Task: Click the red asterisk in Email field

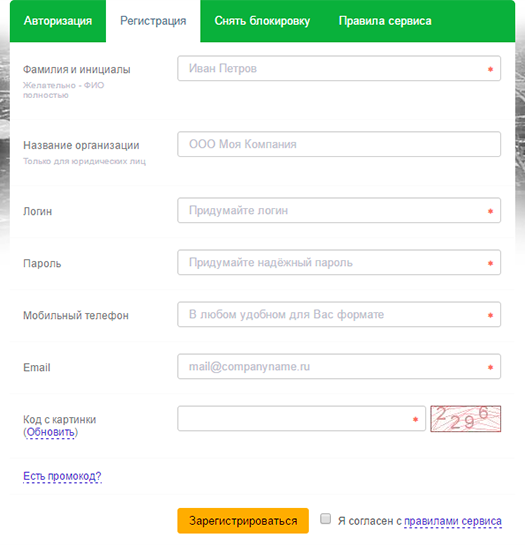Action: (x=491, y=367)
